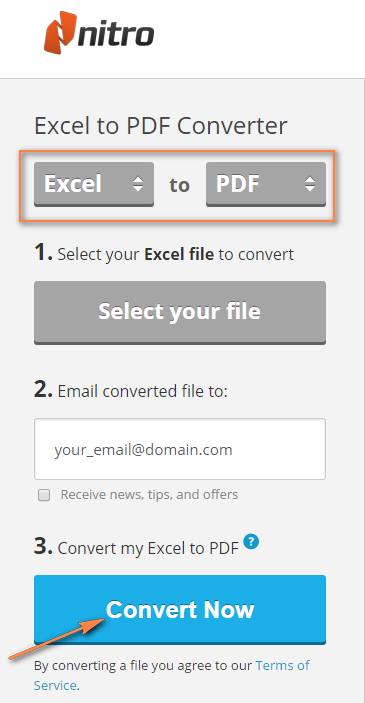This screenshot has height=703, width=365.
Task: Click the blue question mark help icon
Action: (252, 542)
